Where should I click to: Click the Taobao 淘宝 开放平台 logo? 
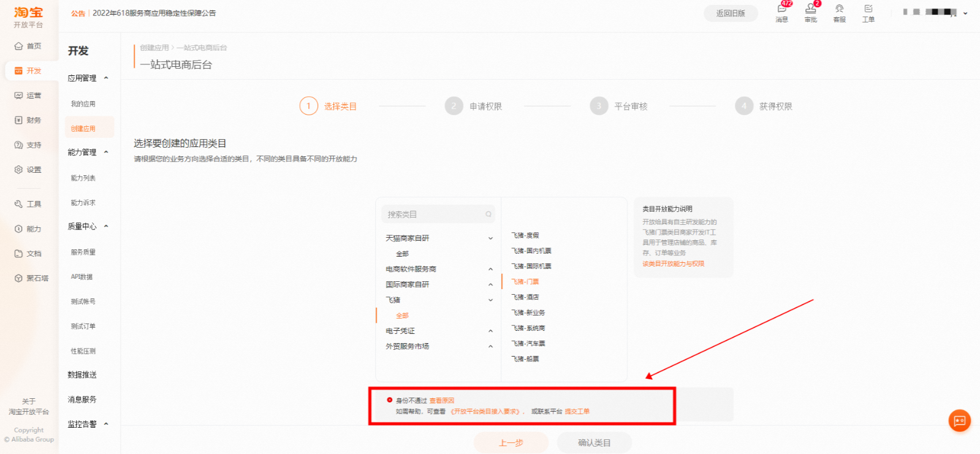click(29, 17)
